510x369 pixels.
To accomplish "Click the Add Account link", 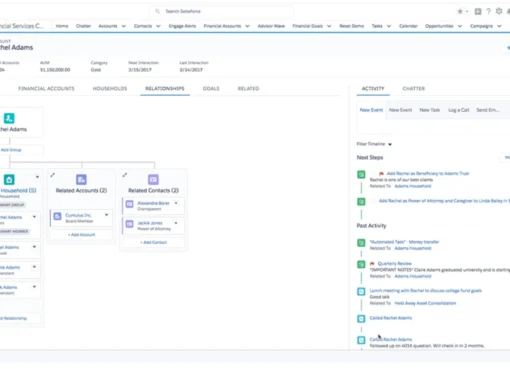I will pos(82,235).
